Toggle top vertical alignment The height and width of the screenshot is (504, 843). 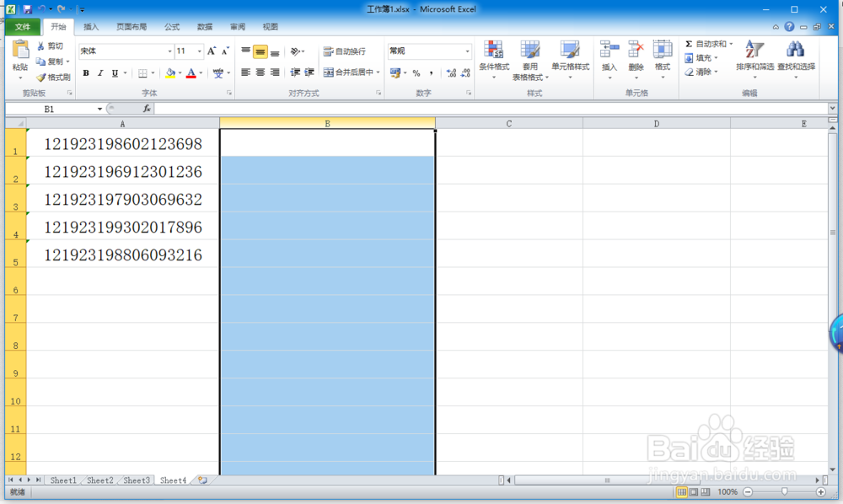click(245, 51)
